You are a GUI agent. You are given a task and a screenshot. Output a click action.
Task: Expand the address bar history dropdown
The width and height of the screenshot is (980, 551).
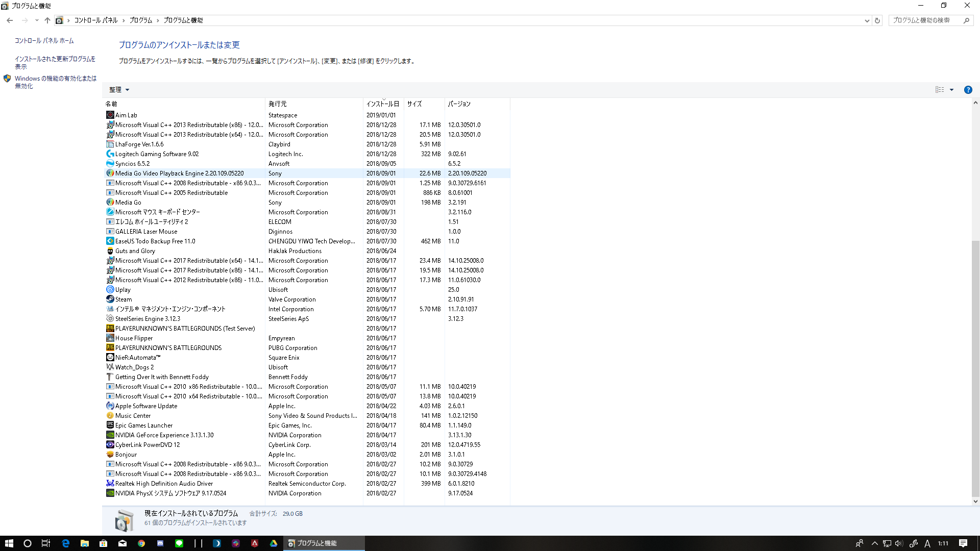867,20
